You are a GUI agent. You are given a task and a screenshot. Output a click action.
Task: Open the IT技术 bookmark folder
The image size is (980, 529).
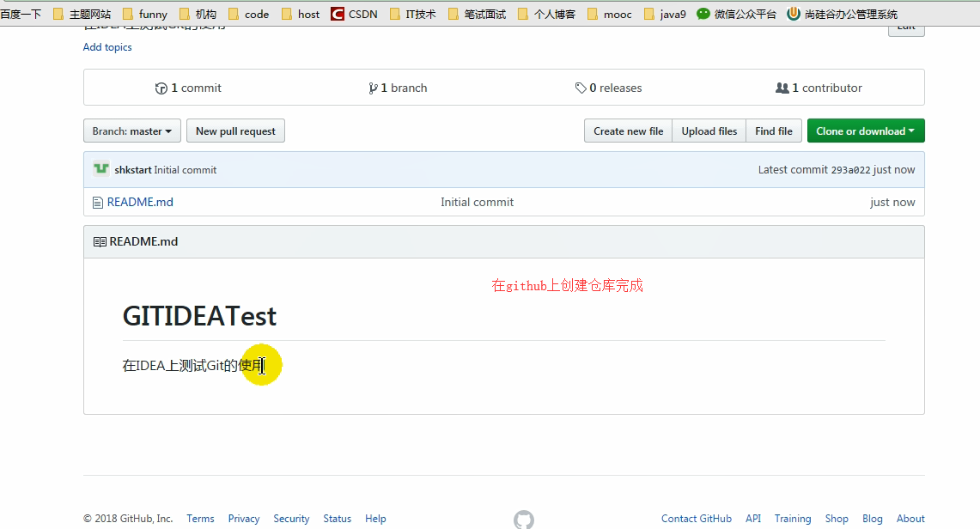412,14
